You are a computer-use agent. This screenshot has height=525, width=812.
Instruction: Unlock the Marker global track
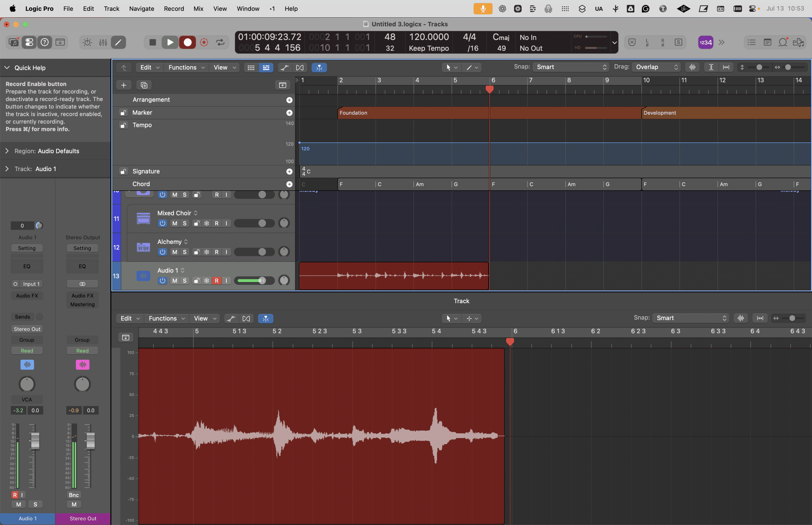(123, 113)
